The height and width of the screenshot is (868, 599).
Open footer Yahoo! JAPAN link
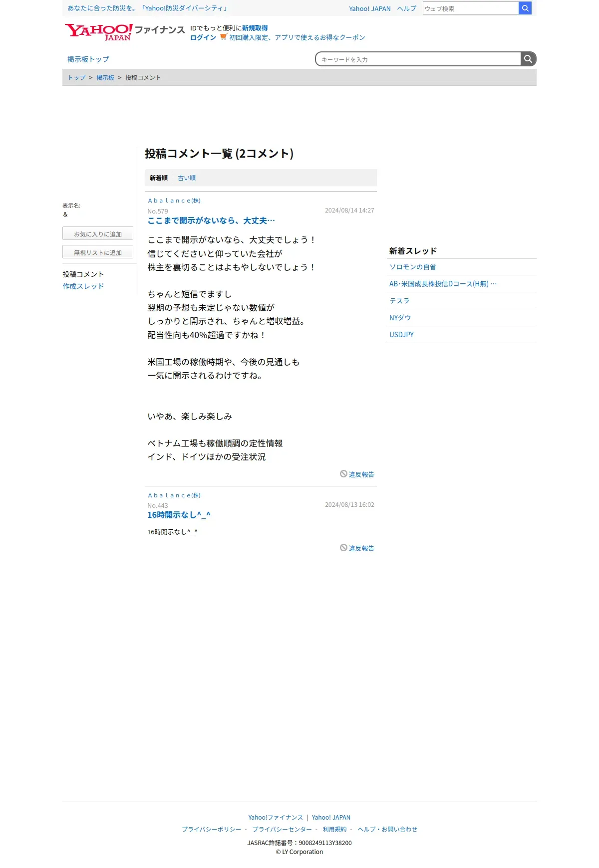(x=331, y=817)
